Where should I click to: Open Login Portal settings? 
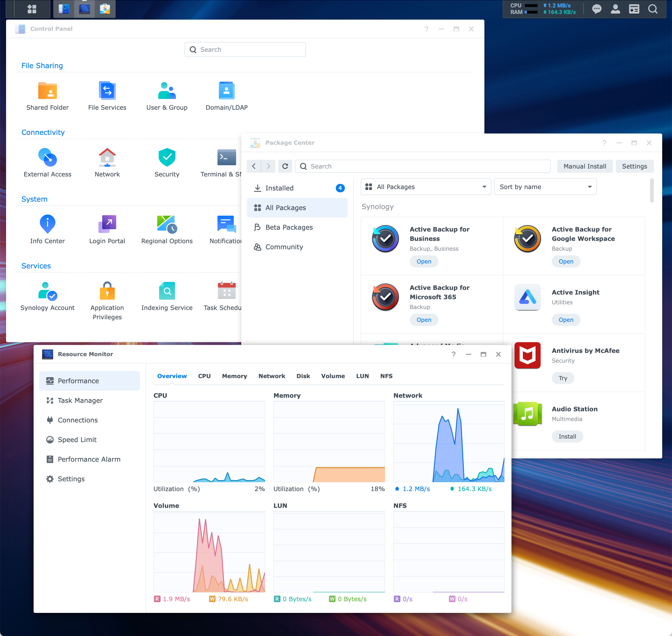pyautogui.click(x=107, y=230)
